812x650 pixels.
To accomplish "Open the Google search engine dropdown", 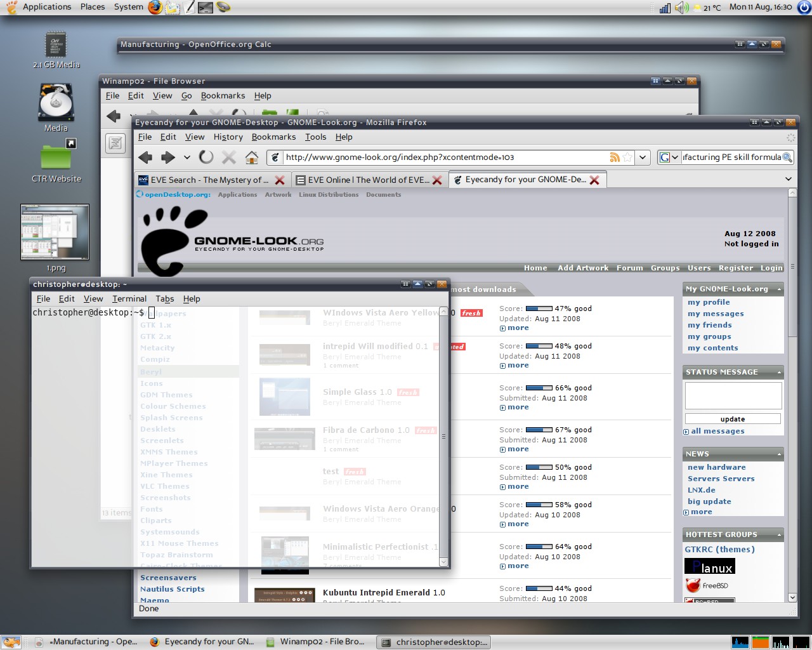I will tap(668, 157).
